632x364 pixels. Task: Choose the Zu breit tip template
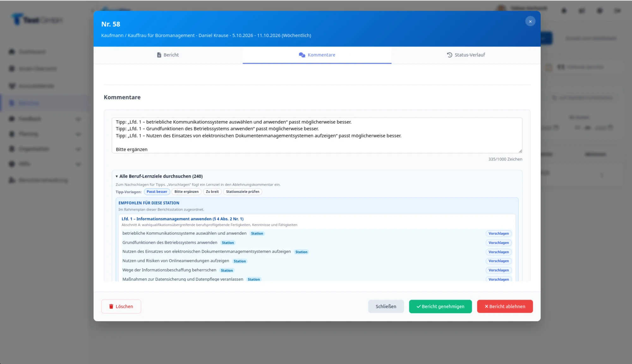[x=212, y=192]
